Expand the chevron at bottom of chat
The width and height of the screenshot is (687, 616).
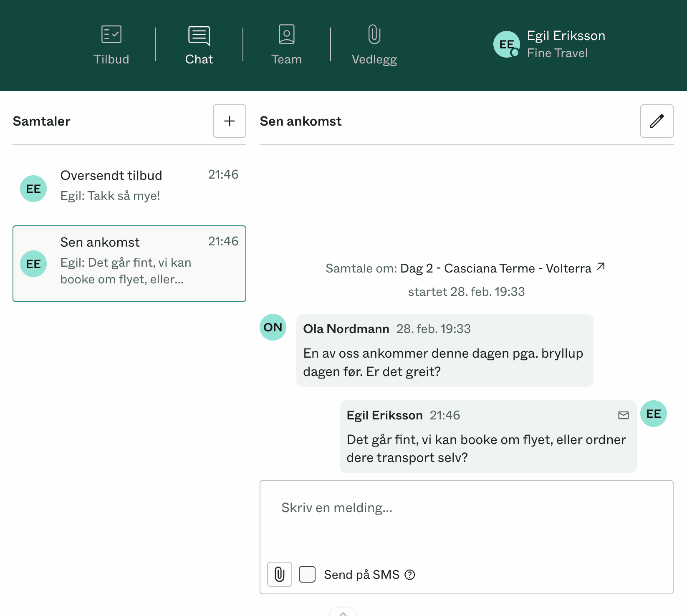click(x=343, y=613)
